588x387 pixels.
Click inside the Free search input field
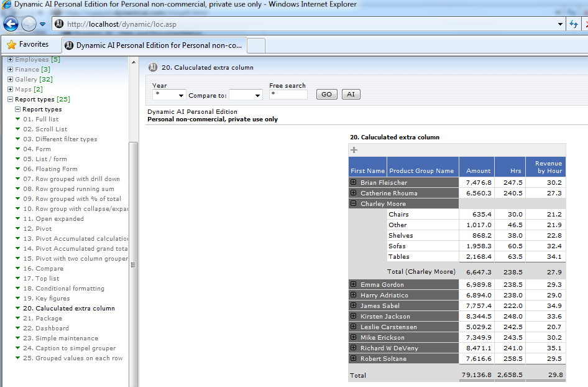[289, 94]
